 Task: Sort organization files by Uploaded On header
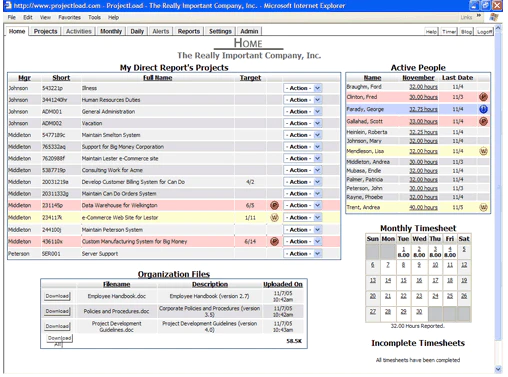coord(283,284)
